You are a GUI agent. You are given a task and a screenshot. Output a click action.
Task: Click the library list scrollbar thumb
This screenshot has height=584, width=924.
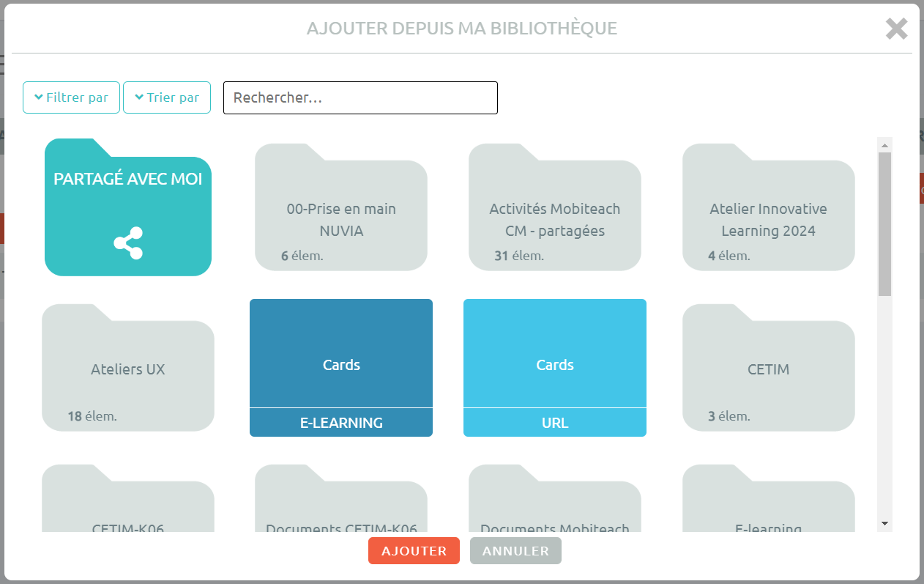884,224
